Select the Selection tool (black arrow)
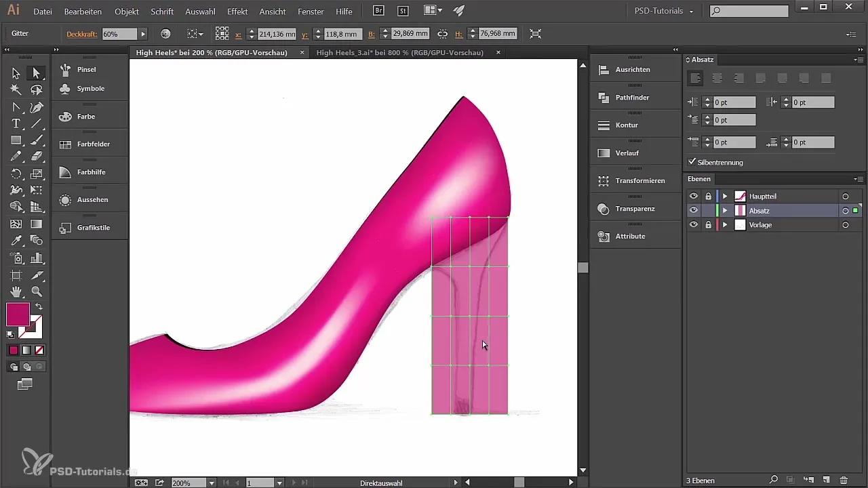 coord(16,73)
